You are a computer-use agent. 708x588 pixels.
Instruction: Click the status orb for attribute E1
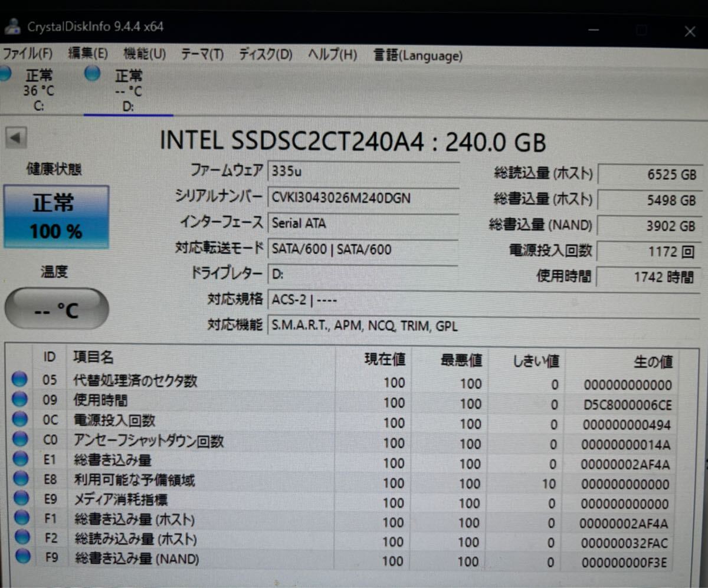coord(21,458)
